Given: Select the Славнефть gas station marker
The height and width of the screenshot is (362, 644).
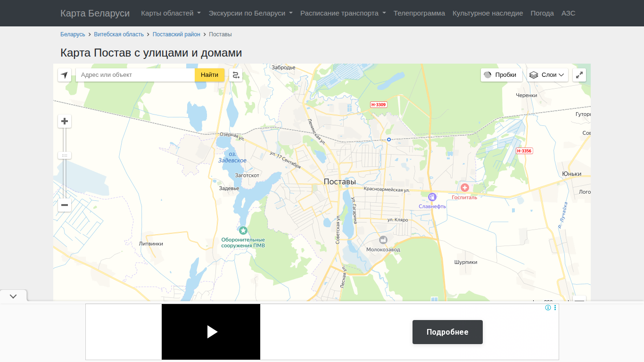Looking at the screenshot, I should tap(432, 197).
